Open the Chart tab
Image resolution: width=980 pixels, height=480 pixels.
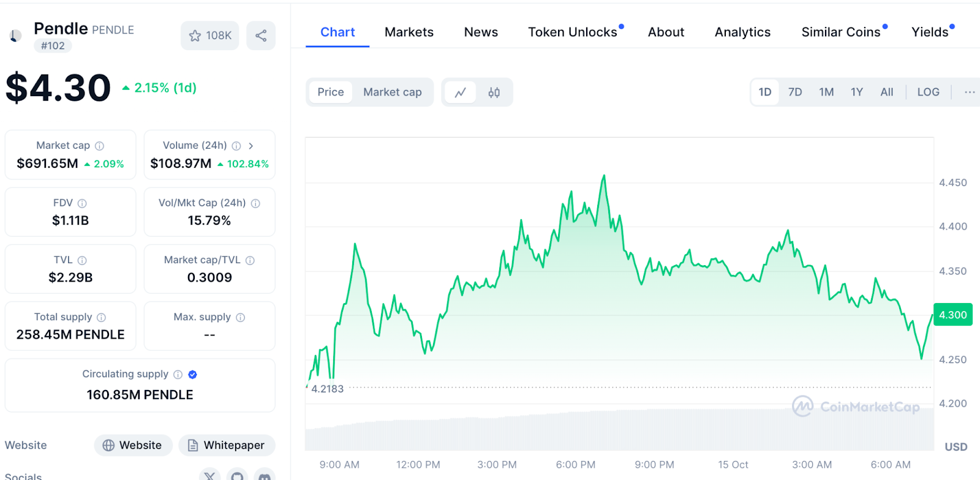[x=337, y=32]
